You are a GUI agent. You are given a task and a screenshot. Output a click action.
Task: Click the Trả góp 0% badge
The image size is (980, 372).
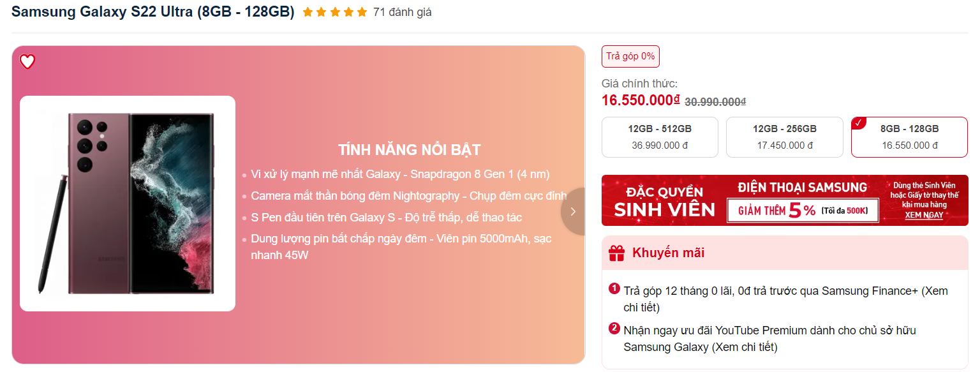630,56
